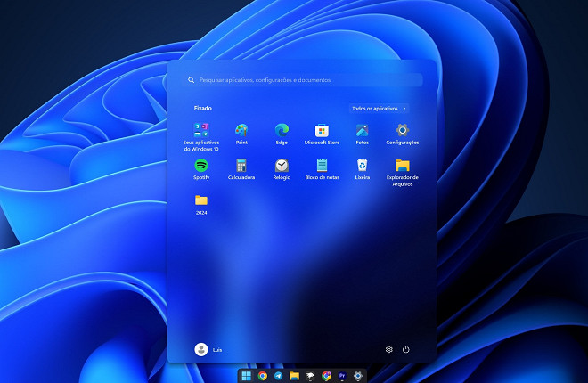Open the pinned 2024 folder
The image size is (588, 383).
(201, 205)
